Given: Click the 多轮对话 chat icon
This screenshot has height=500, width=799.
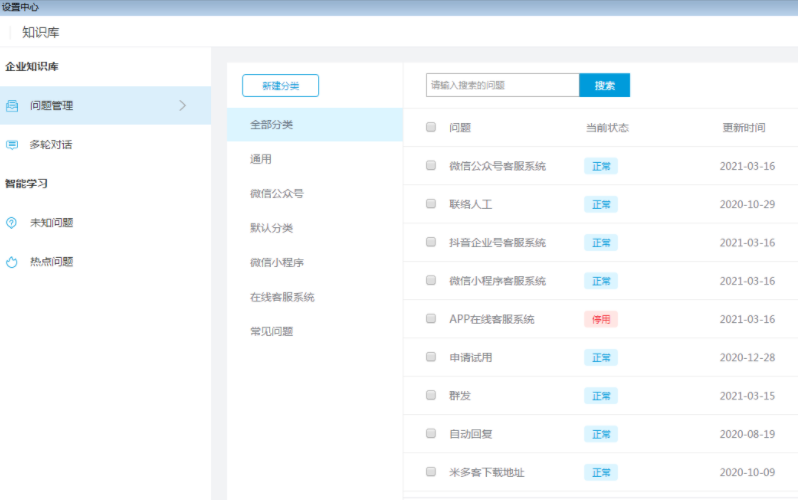Looking at the screenshot, I should click(x=12, y=144).
